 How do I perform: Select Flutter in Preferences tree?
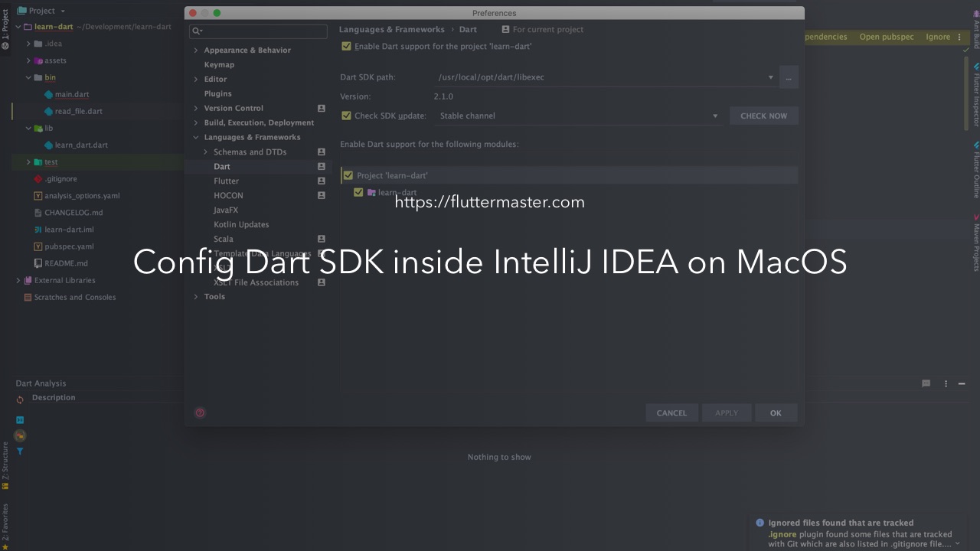[x=226, y=181]
